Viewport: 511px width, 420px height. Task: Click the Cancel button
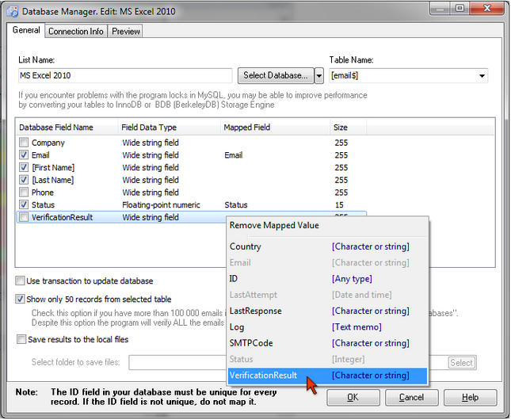point(411,397)
